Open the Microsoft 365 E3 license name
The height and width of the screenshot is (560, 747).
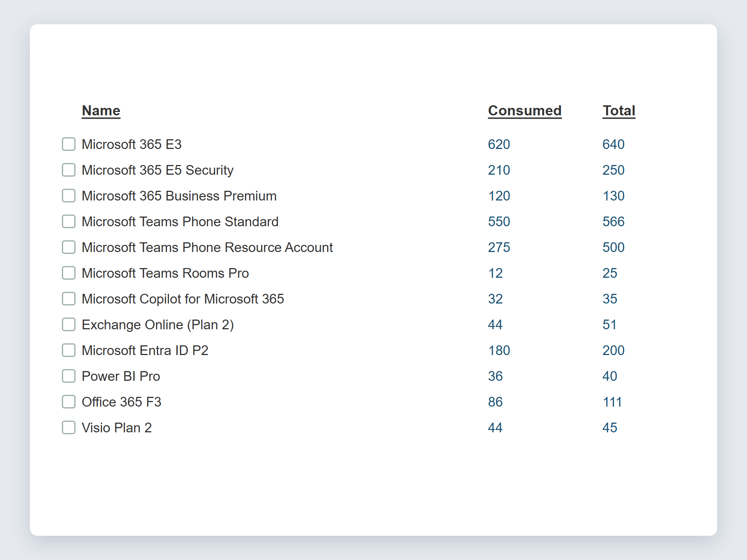[x=131, y=144]
